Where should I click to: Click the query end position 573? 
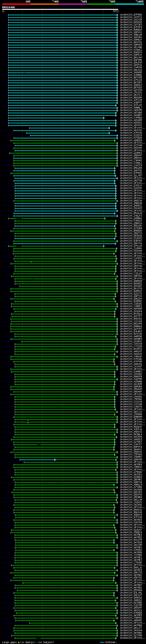pyautogui.click(x=115, y=11)
